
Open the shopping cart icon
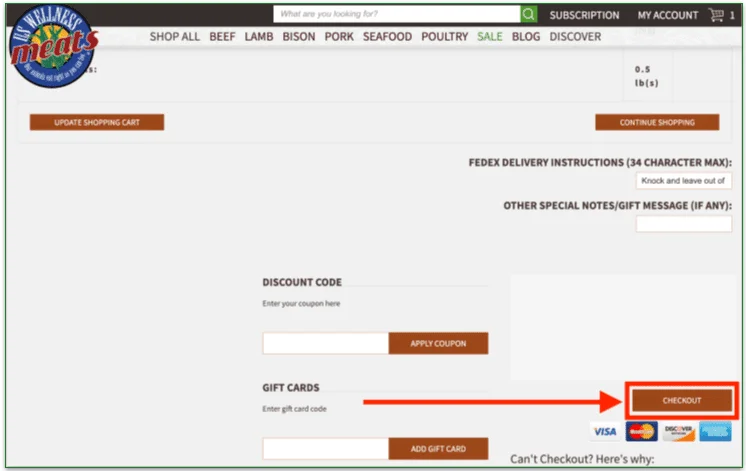click(x=716, y=15)
